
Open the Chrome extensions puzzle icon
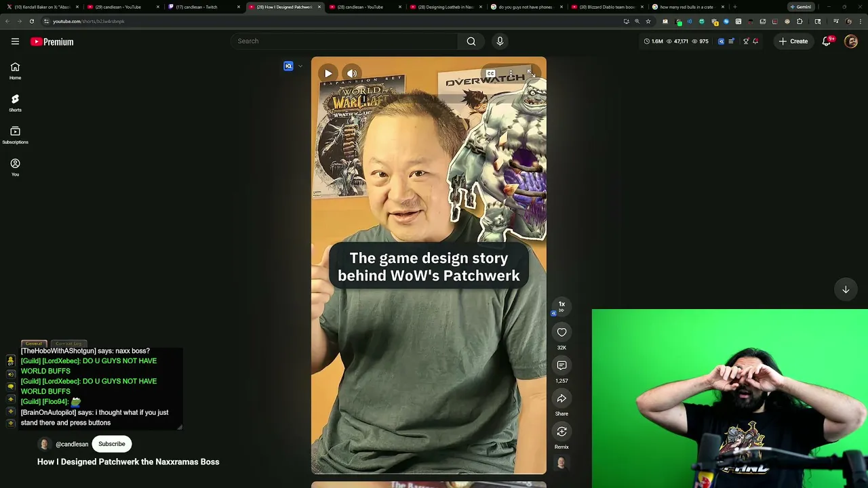[x=800, y=21]
